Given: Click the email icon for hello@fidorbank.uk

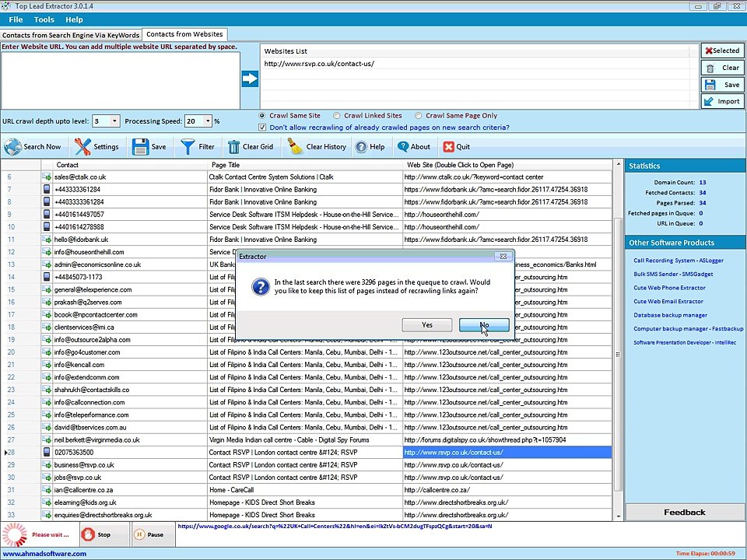Looking at the screenshot, I should 47,240.
